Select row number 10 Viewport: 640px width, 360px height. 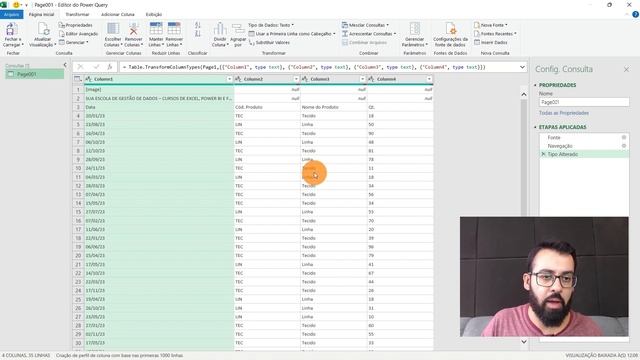[78, 168]
